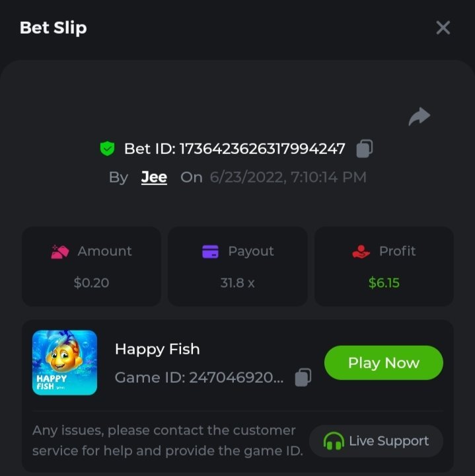Open Live Support chat
This screenshot has height=476, width=475.
[x=376, y=441]
